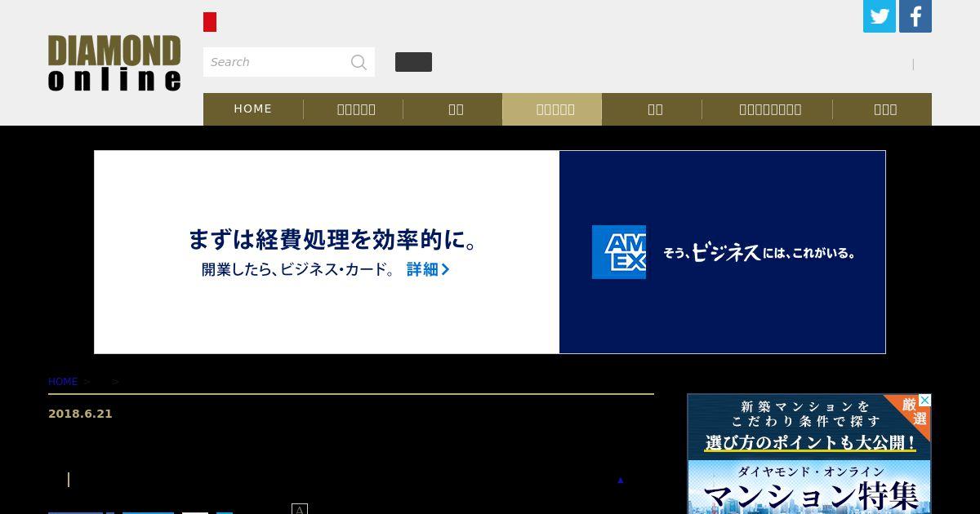Open the 詳細 link in Amex banner
Screen dimensions: 980x514
pos(428,269)
